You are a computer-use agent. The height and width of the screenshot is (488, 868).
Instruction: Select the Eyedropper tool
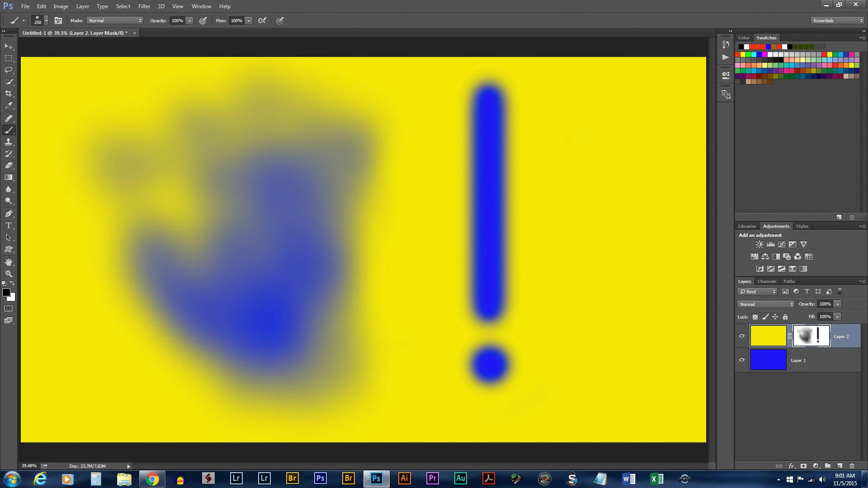pos(9,106)
